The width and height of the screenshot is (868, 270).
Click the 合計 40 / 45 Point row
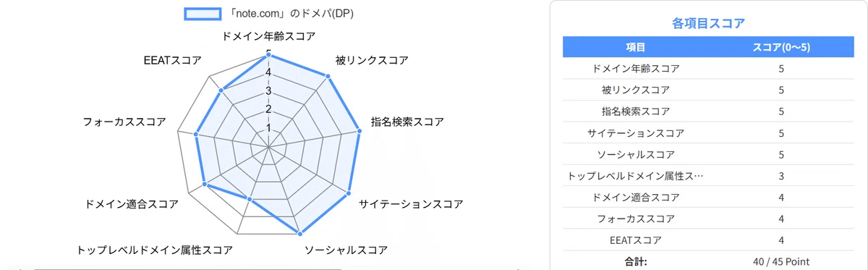pyautogui.click(x=709, y=261)
